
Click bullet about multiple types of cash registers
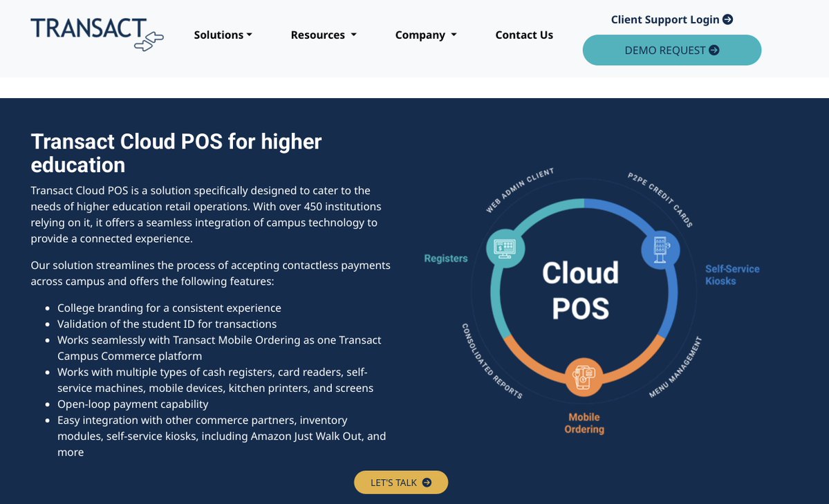[215, 380]
